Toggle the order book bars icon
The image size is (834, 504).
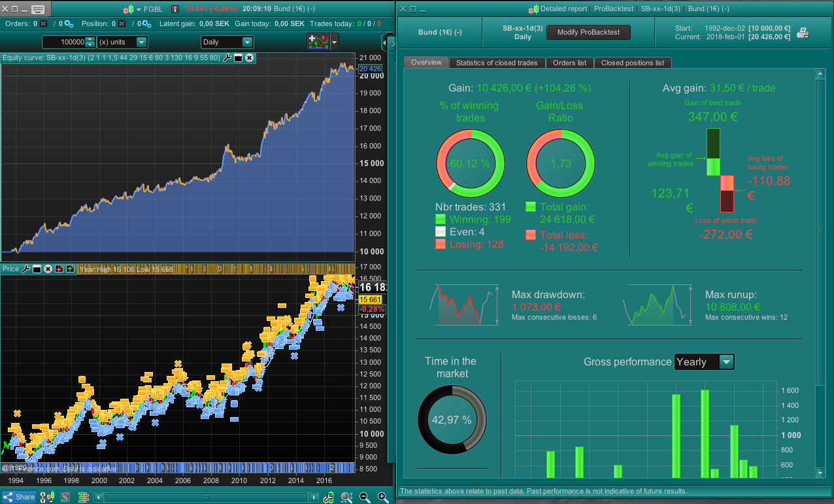(83, 497)
